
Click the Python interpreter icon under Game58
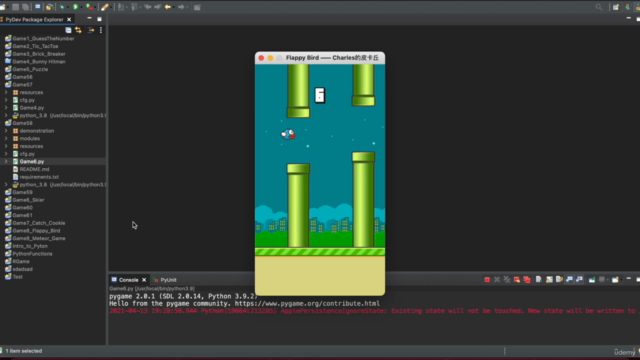(x=16, y=185)
